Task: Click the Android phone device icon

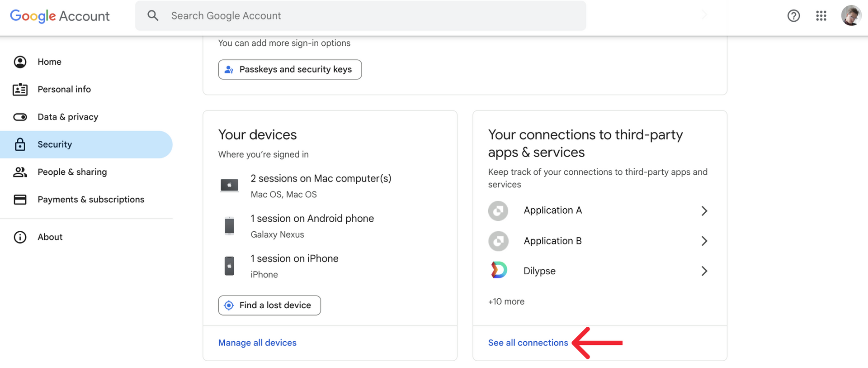Action: click(230, 225)
